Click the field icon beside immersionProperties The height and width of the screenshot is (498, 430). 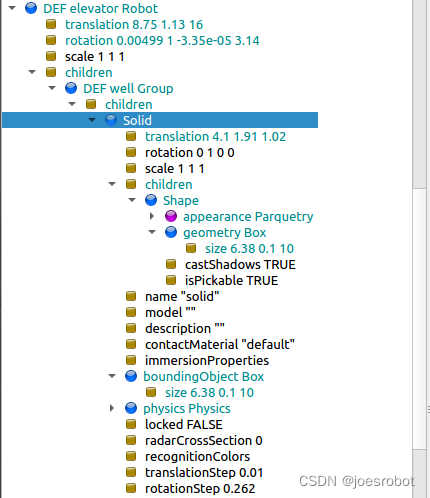point(131,360)
